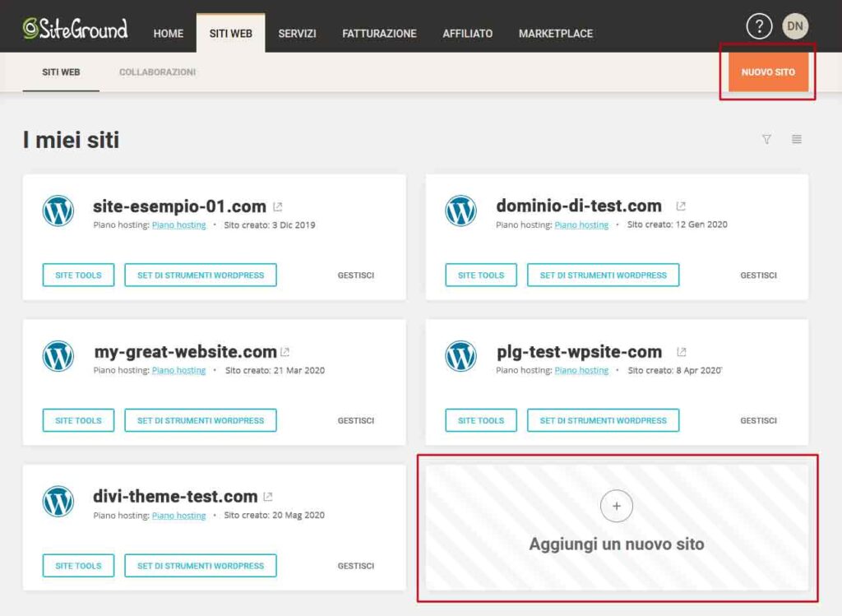Screen dimensions: 842x616
Task: Click the orange NUOVO SITO button
Action: pyautogui.click(x=768, y=72)
